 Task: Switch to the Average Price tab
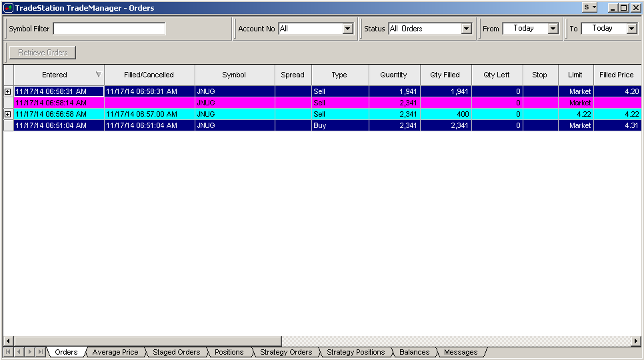[115, 352]
